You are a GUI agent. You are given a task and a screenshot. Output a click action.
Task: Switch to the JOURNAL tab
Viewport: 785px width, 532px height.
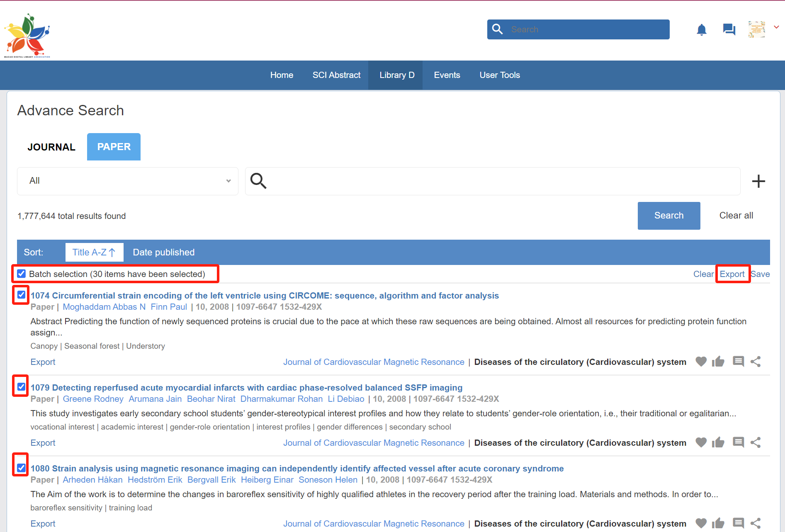click(x=51, y=147)
